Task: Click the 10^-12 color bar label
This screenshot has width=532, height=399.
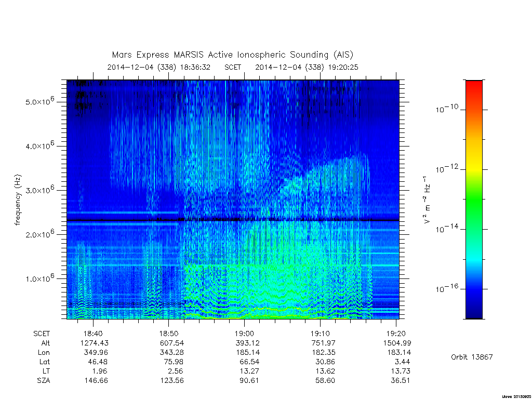Action: tap(447, 168)
